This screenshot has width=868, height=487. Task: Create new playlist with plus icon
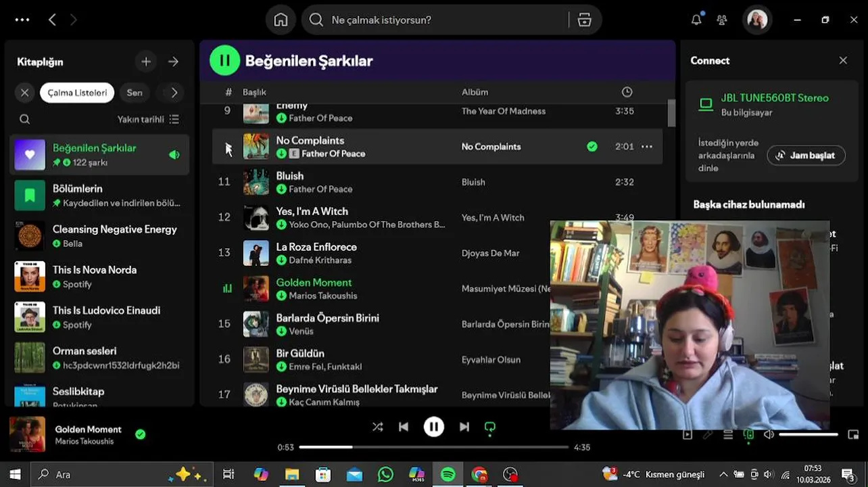point(146,62)
